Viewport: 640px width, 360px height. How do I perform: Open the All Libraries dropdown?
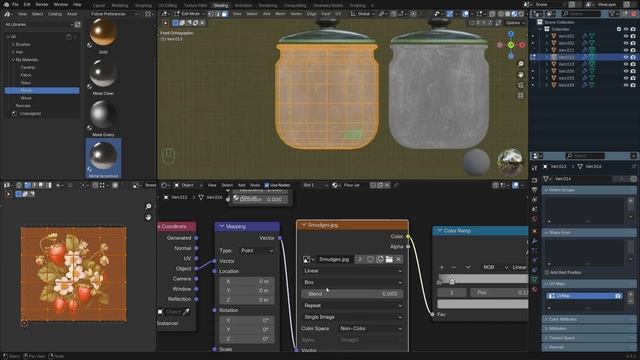click(39, 24)
